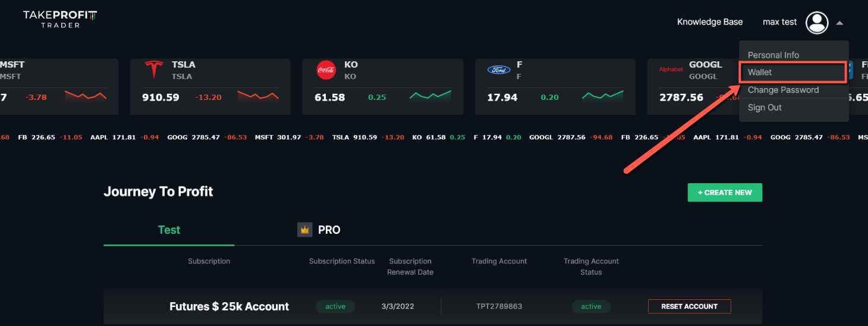Switch to the Test tab
This screenshot has height=326, width=868.
pos(169,230)
